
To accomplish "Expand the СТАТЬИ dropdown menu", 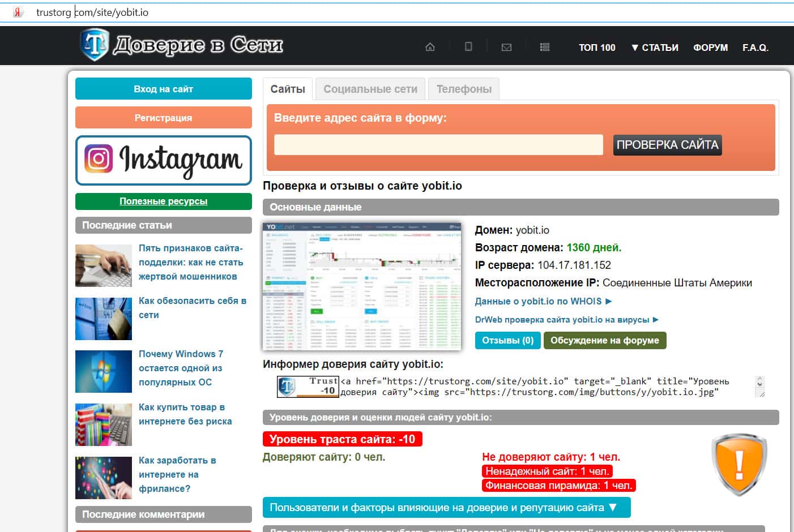I will 655,48.
